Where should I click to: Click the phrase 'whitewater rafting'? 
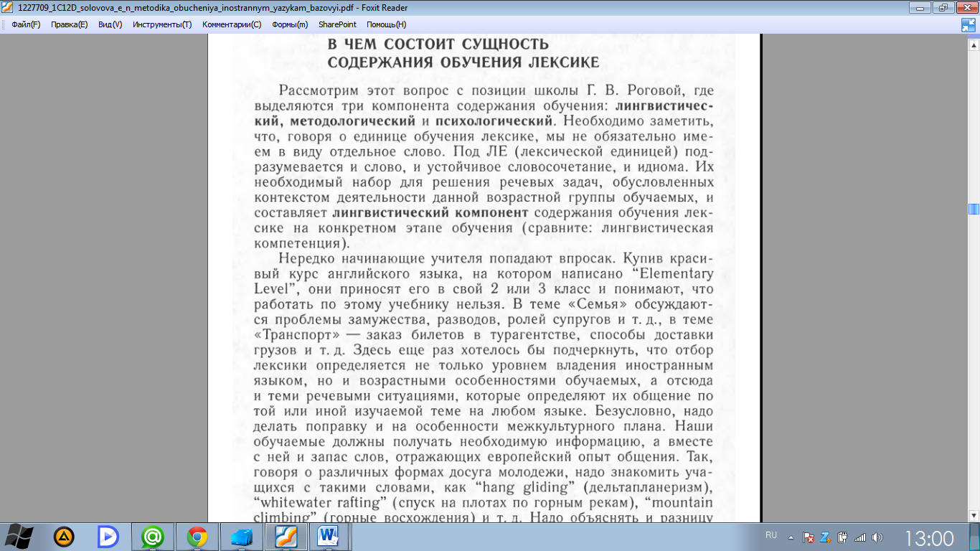coord(325,502)
